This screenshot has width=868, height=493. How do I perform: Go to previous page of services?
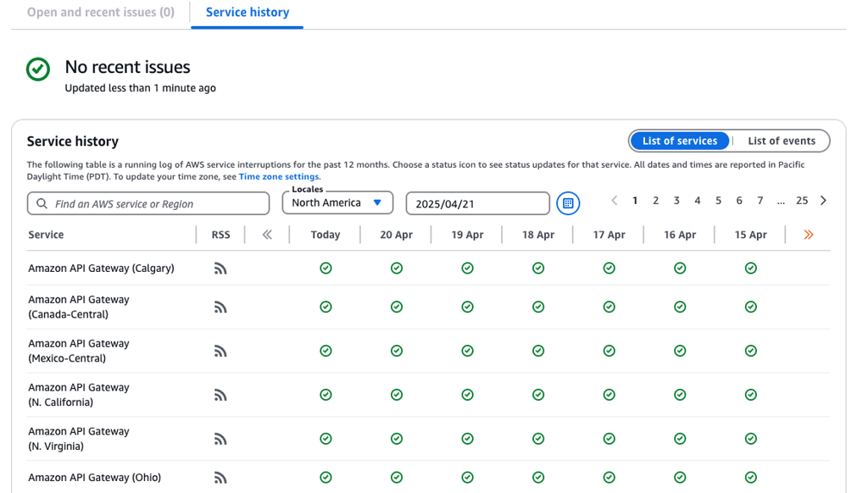coord(614,201)
